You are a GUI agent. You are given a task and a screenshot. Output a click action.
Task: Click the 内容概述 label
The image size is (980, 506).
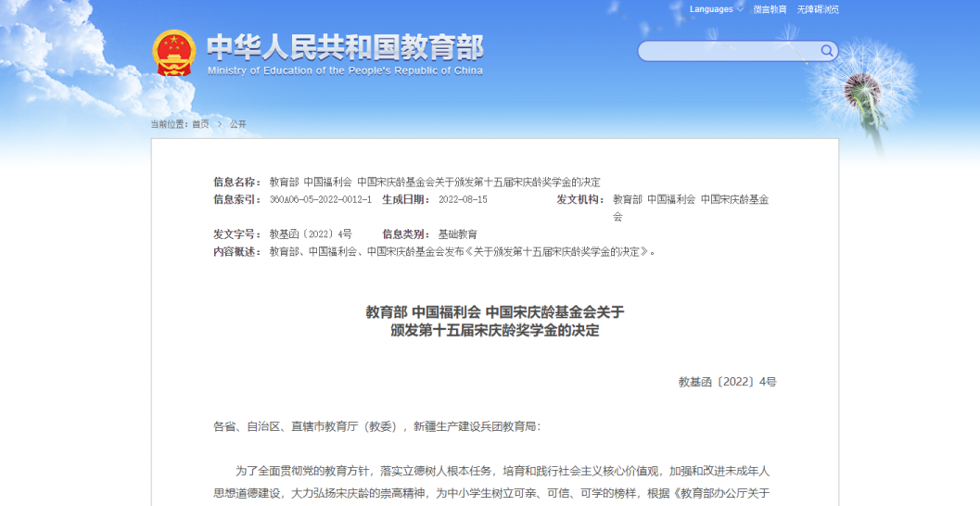point(236,252)
